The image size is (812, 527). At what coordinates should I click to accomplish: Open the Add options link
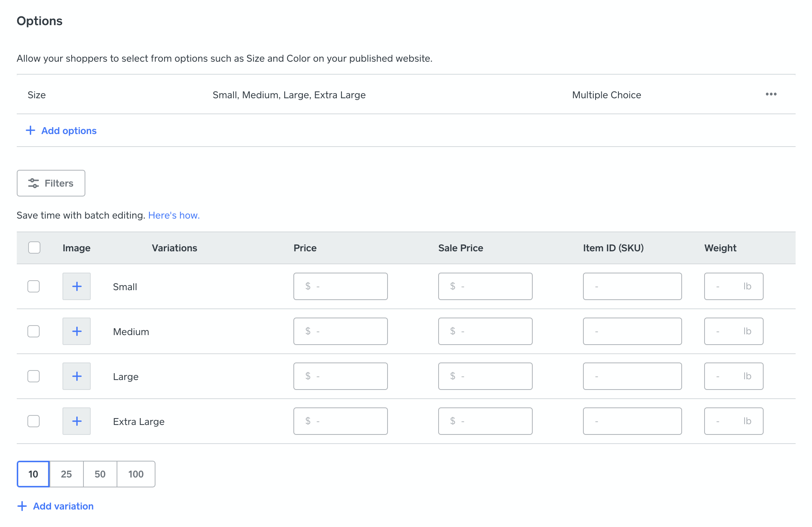point(68,131)
